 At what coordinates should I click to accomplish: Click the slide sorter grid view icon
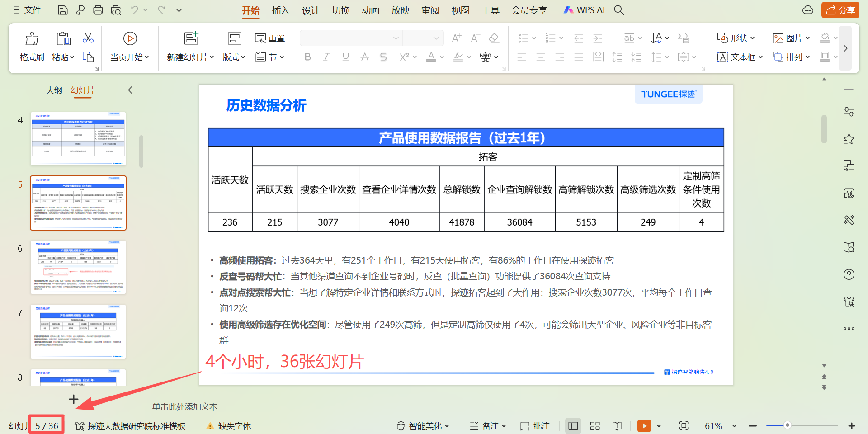(x=595, y=426)
